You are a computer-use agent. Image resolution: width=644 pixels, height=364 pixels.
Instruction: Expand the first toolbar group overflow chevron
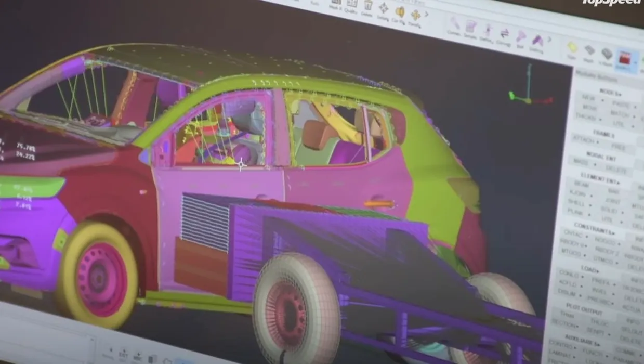(x=427, y=15)
